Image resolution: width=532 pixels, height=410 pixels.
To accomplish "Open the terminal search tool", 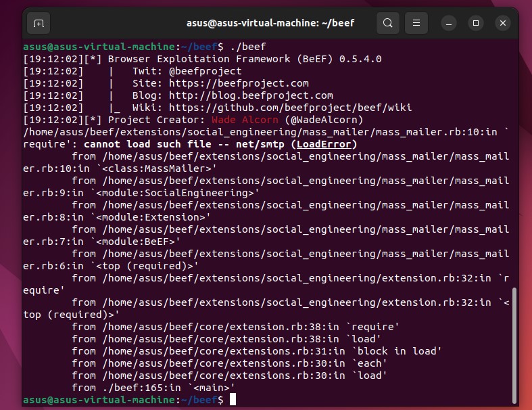I will pyautogui.click(x=388, y=23).
